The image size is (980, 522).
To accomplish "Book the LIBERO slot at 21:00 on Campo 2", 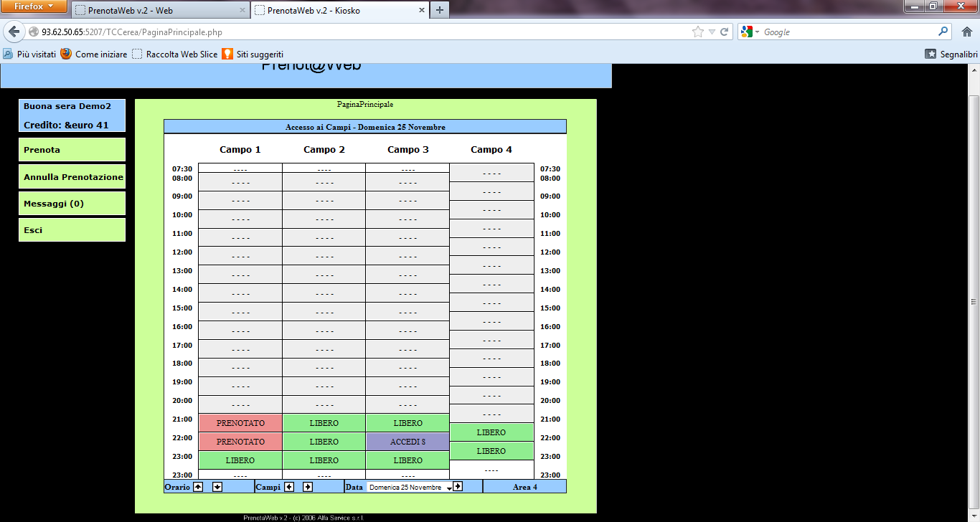I will click(324, 423).
